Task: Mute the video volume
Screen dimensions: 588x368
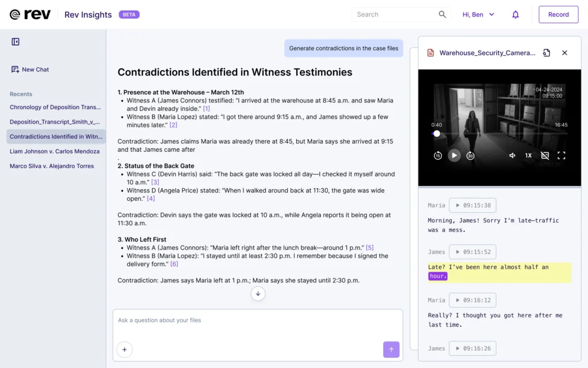Action: click(512, 155)
